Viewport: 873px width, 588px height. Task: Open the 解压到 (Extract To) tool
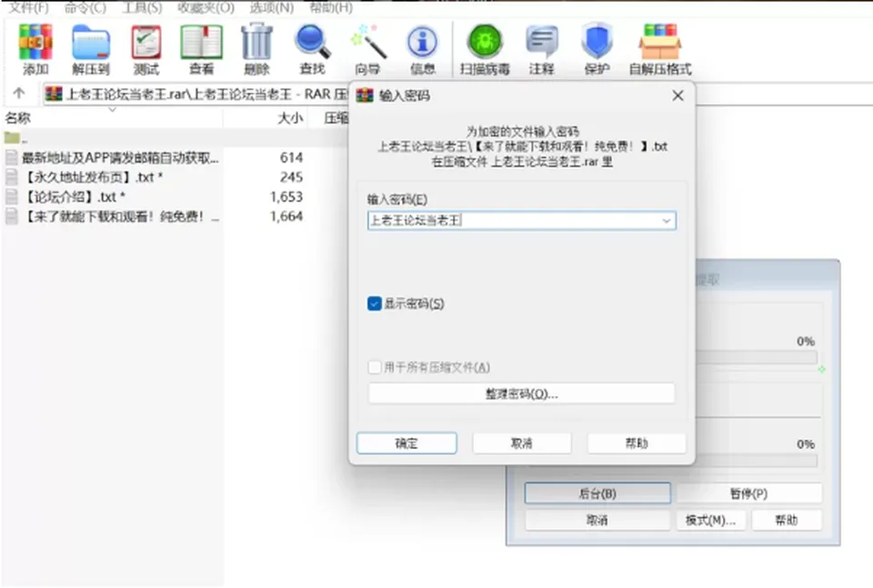click(x=90, y=49)
